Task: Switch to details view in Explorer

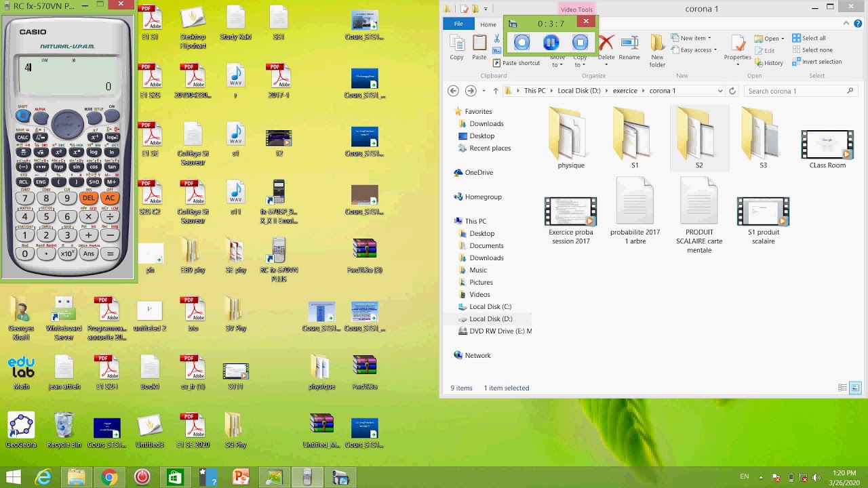Action: (x=842, y=388)
